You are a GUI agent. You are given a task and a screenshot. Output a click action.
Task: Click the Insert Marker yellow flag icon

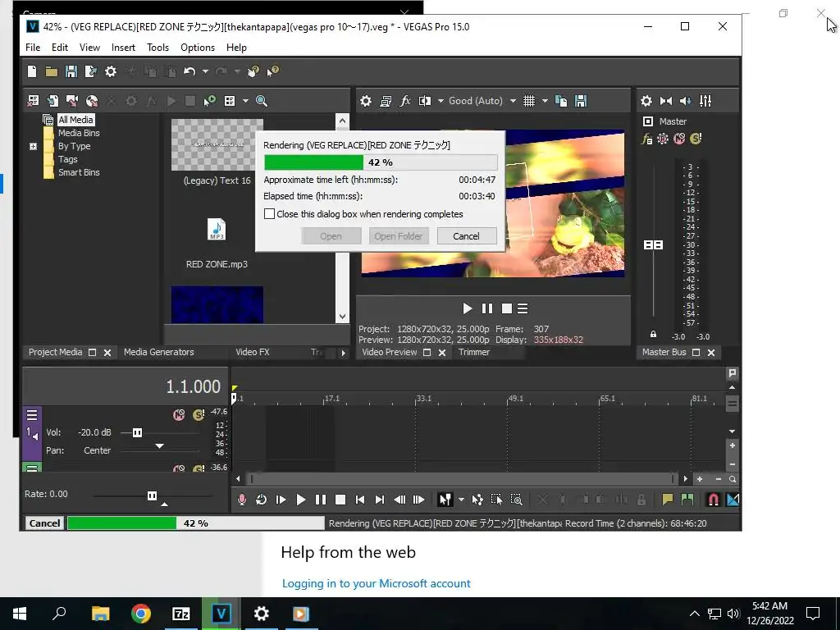668,500
